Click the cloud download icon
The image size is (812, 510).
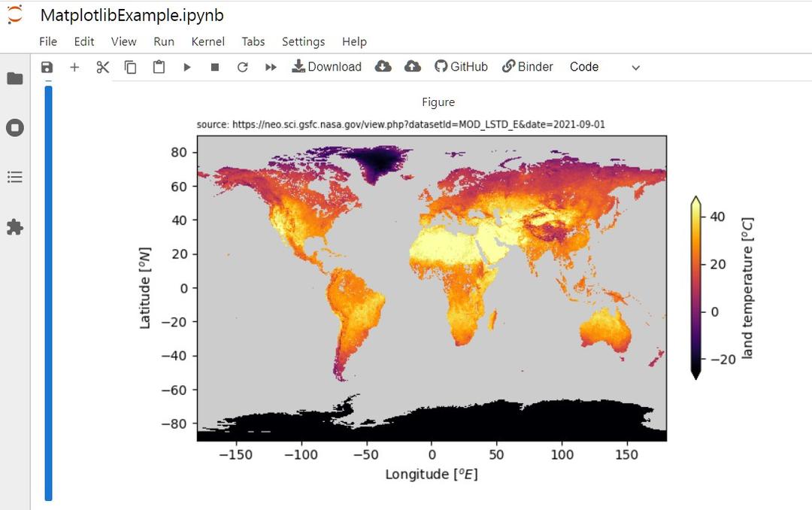click(383, 66)
